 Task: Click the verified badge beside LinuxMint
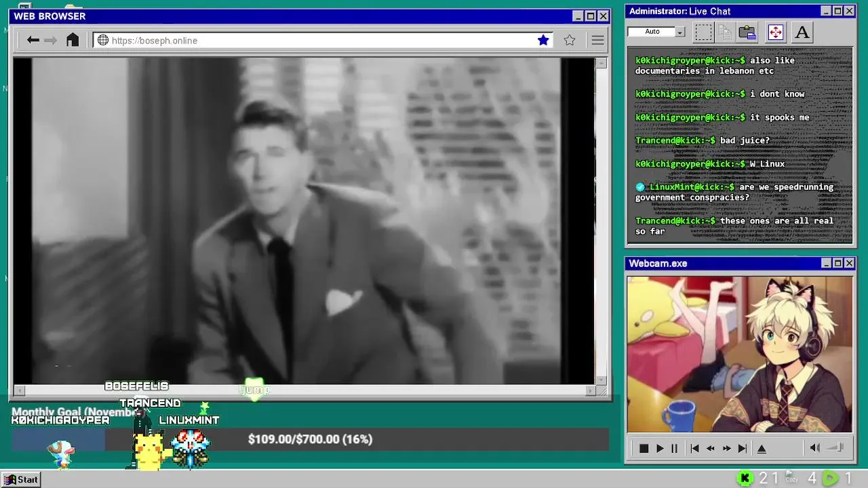tap(640, 186)
